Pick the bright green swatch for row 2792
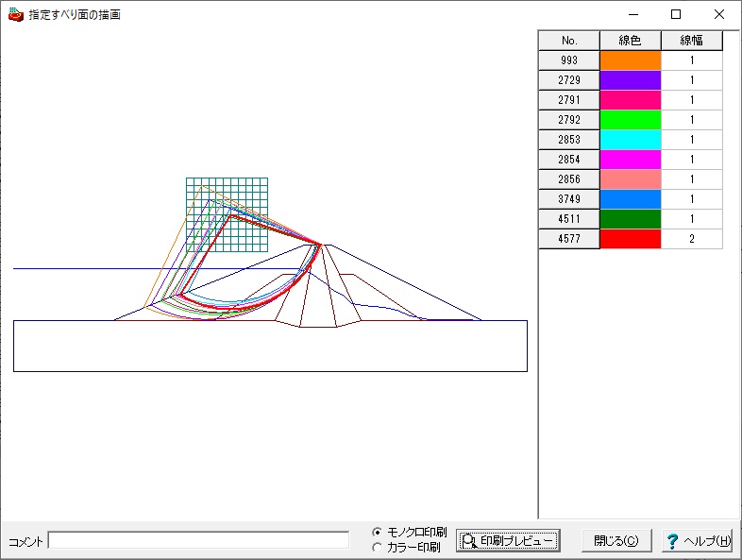The width and height of the screenshot is (742, 560). pyautogui.click(x=631, y=120)
